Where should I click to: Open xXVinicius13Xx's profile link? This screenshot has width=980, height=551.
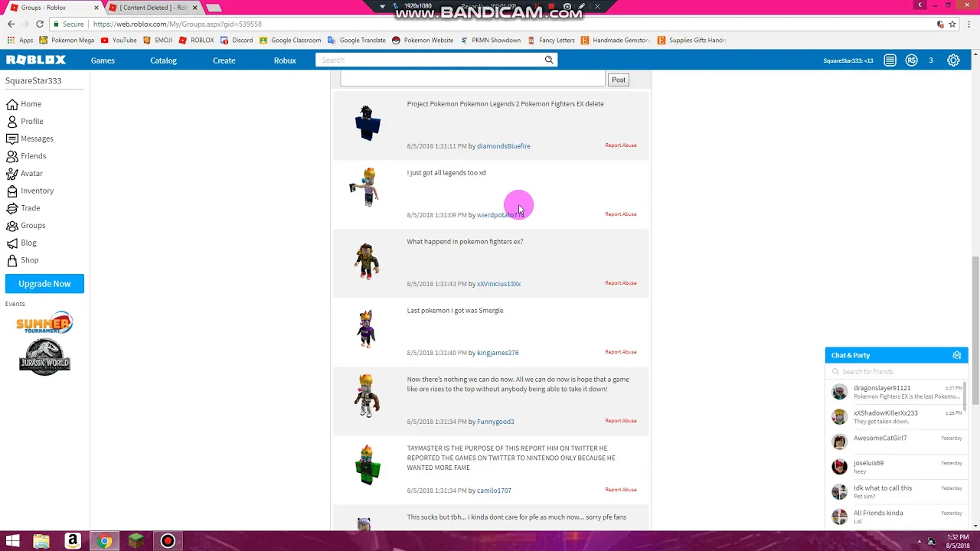click(x=498, y=284)
